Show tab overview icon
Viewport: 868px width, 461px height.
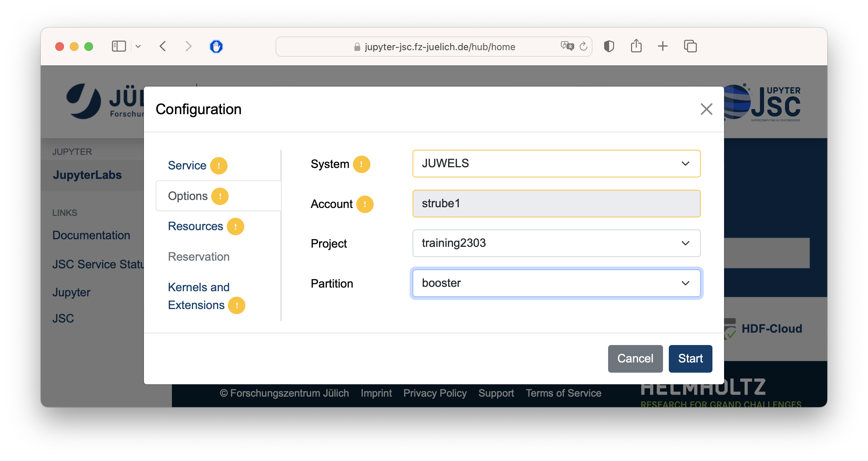click(690, 46)
